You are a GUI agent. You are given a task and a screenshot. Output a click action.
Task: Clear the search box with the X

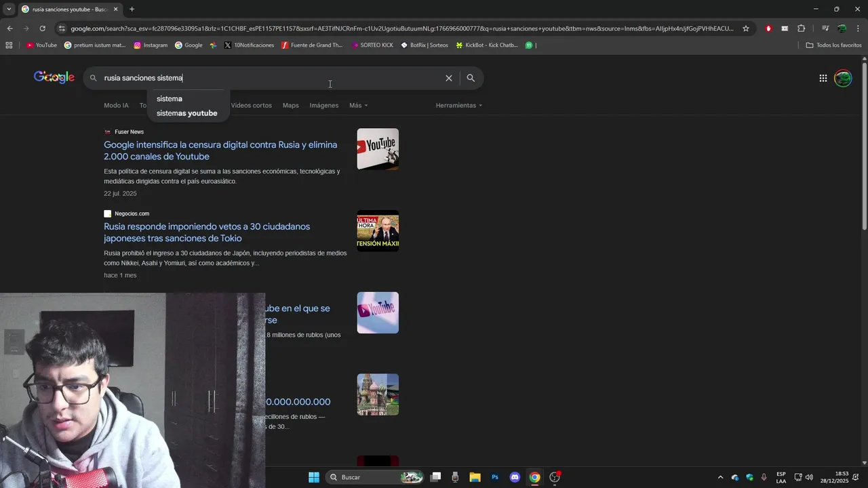(449, 78)
